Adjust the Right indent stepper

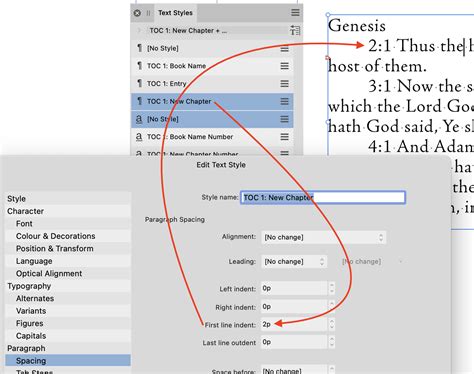[x=331, y=307]
